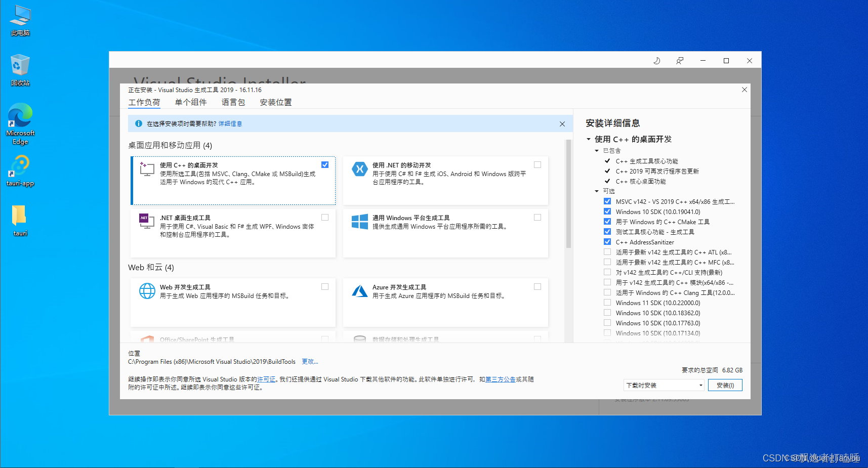868x468 pixels.
Task: Collapse the 可选 section
Action: [596, 191]
